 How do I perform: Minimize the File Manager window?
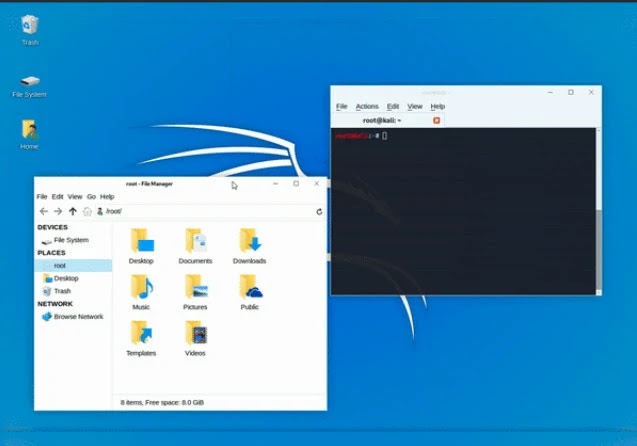[275, 184]
